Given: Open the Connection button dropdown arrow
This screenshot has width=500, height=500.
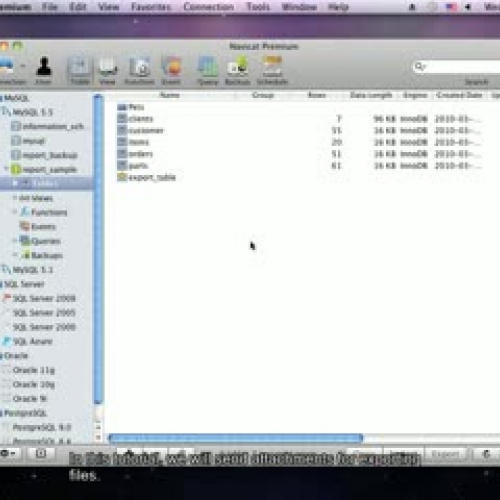Looking at the screenshot, I should coord(23,66).
